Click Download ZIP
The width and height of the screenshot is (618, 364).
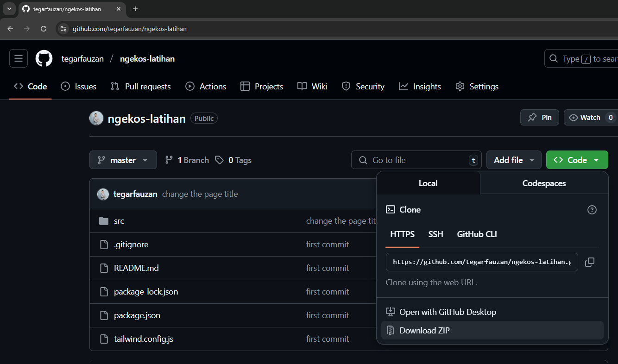(492, 331)
